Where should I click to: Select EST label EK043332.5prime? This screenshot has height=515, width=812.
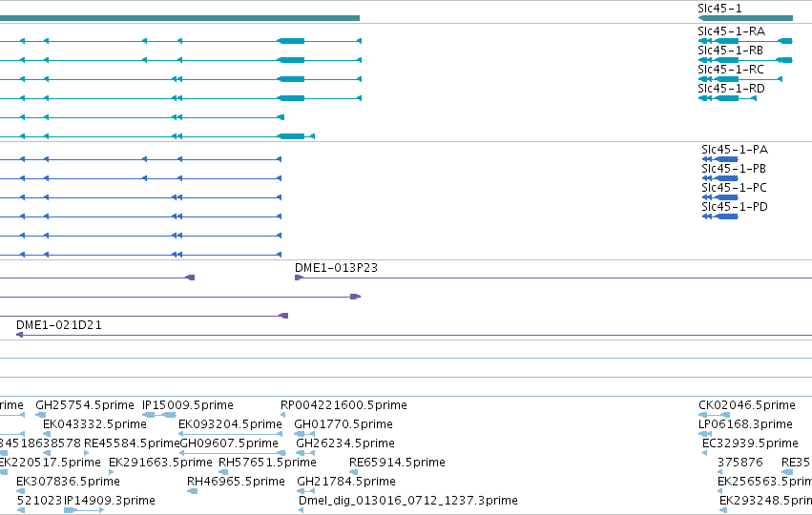[x=94, y=423]
